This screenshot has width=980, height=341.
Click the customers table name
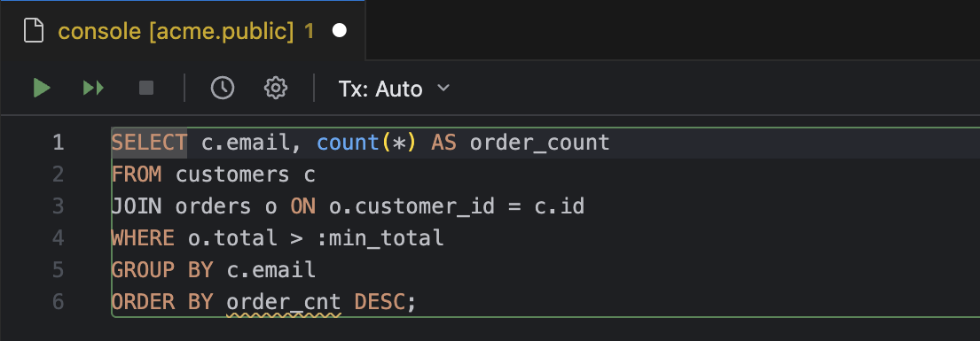232,174
